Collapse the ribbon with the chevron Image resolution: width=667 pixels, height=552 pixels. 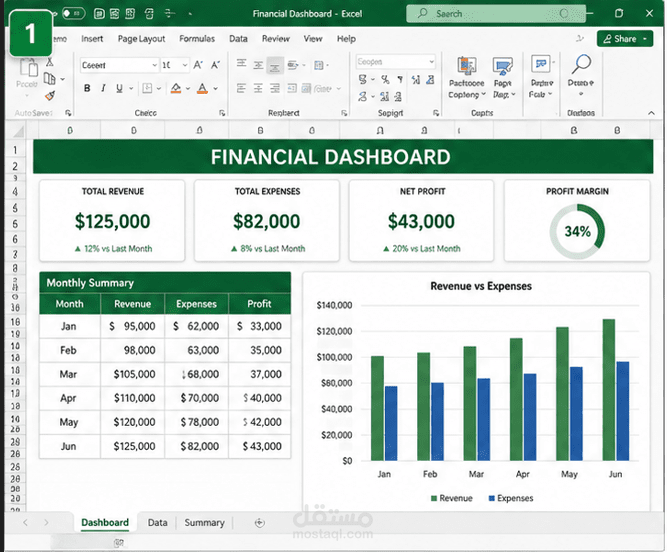651,113
